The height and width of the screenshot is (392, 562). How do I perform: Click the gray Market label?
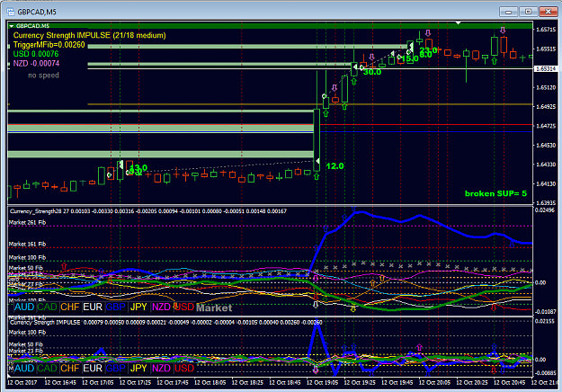pyautogui.click(x=214, y=307)
